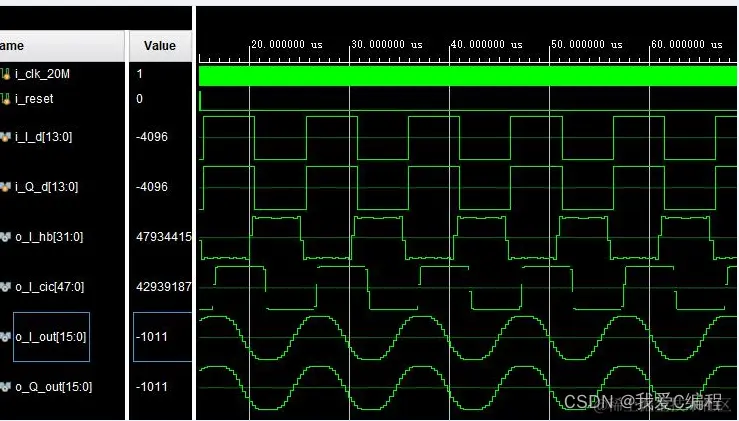Image resolution: width=739 pixels, height=421 pixels.
Task: Click the green i_clk_20M waveform
Action: [468, 76]
